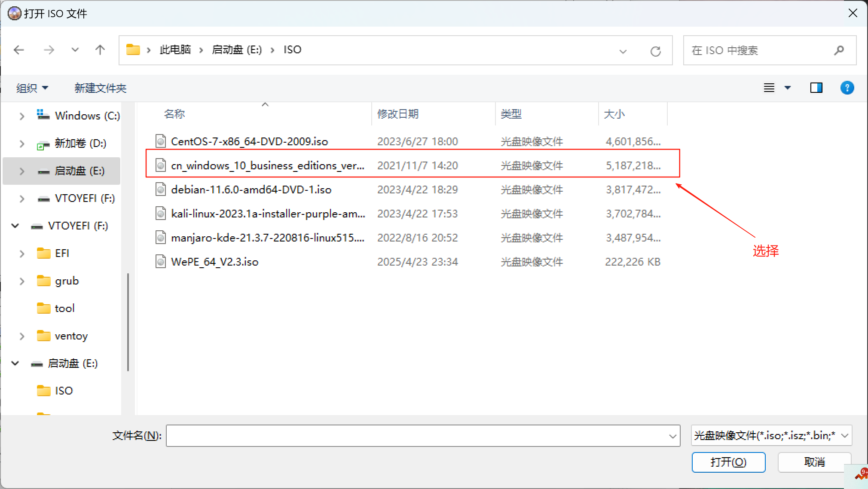Refresh the ISO folder listing
The height and width of the screenshot is (489, 868).
tap(655, 51)
